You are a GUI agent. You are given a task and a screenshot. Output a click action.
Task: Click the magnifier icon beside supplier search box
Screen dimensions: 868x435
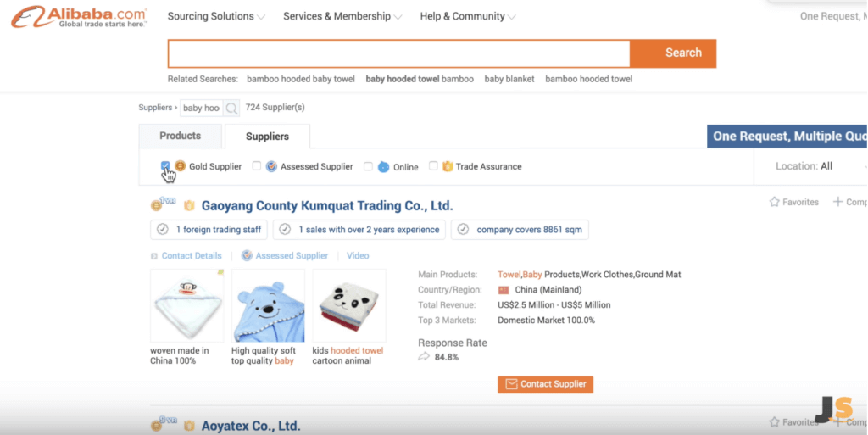click(x=231, y=108)
